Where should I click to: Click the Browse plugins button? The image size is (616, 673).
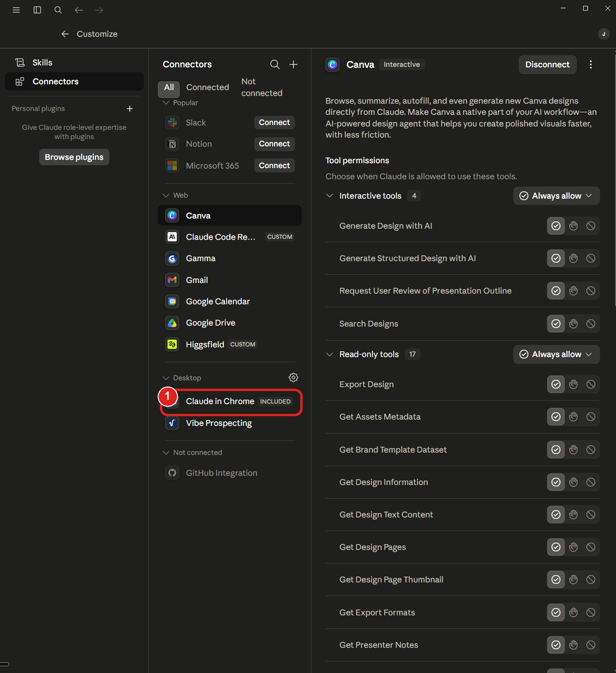pyautogui.click(x=74, y=157)
